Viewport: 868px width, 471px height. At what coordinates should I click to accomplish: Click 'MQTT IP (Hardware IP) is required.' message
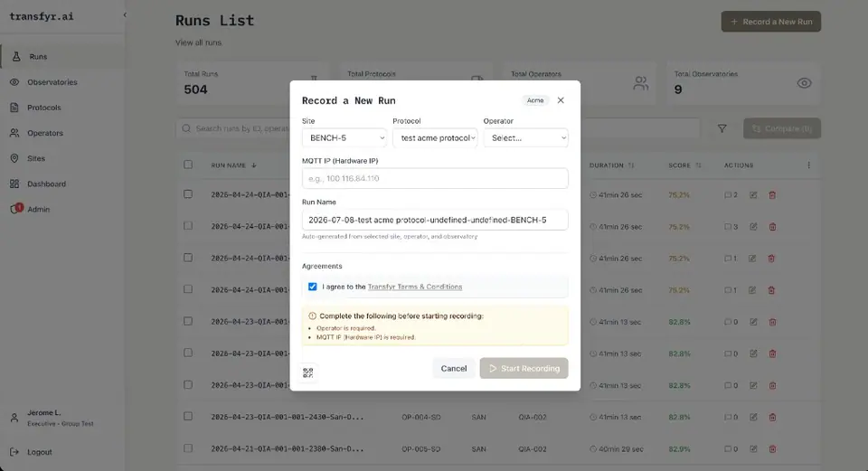(366, 337)
